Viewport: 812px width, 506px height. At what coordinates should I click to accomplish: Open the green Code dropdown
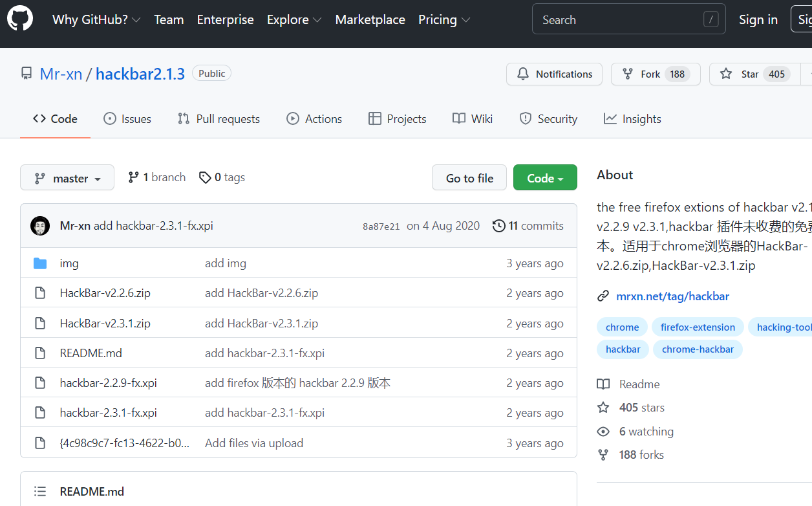(x=545, y=177)
